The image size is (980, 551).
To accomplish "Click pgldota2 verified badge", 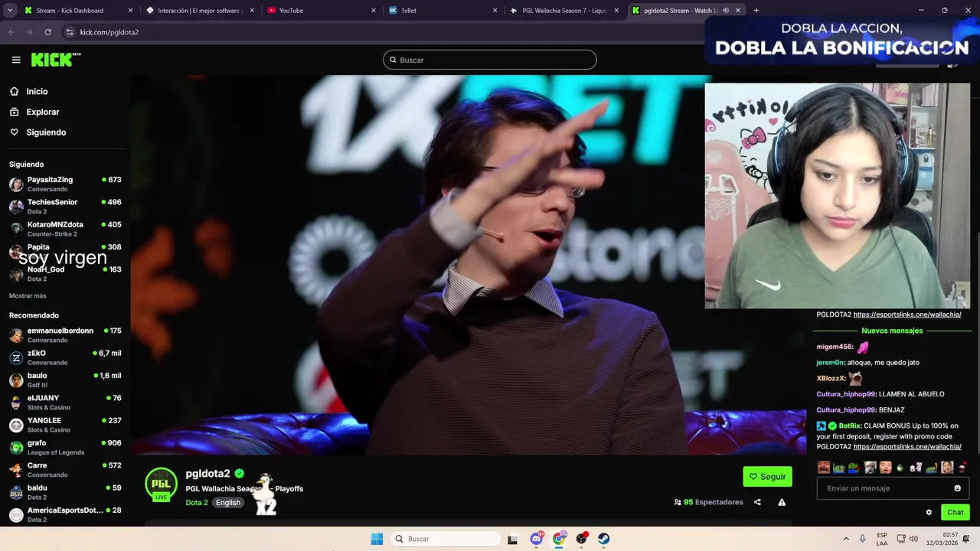I will click(x=240, y=474).
